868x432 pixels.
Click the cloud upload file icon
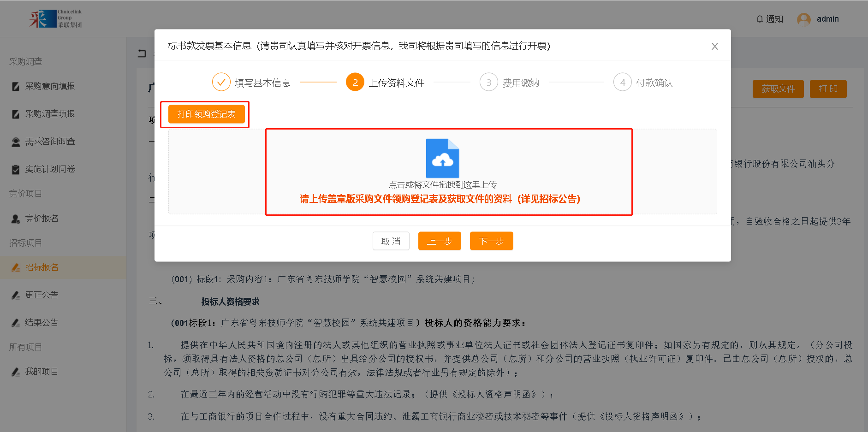[442, 159]
